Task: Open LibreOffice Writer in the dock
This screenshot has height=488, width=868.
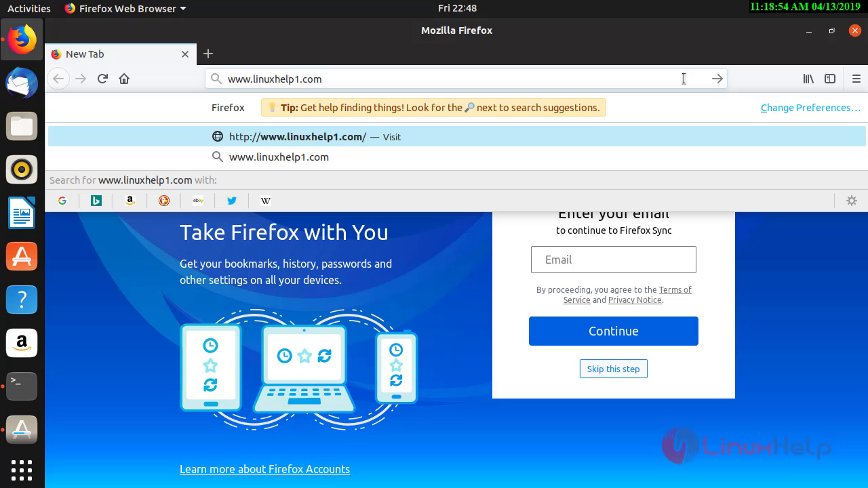Action: (x=22, y=213)
